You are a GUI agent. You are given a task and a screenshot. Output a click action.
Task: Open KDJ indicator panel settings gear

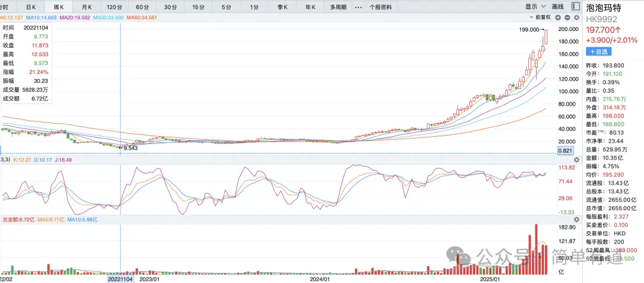pos(577,160)
